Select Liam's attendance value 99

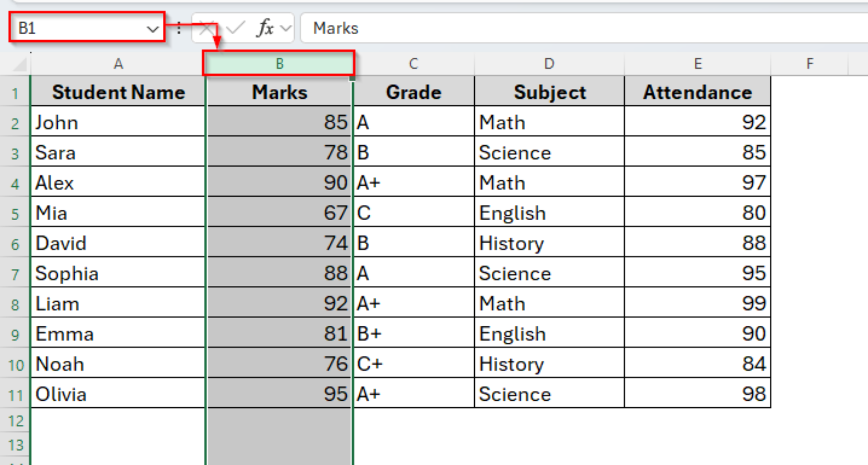tap(697, 303)
